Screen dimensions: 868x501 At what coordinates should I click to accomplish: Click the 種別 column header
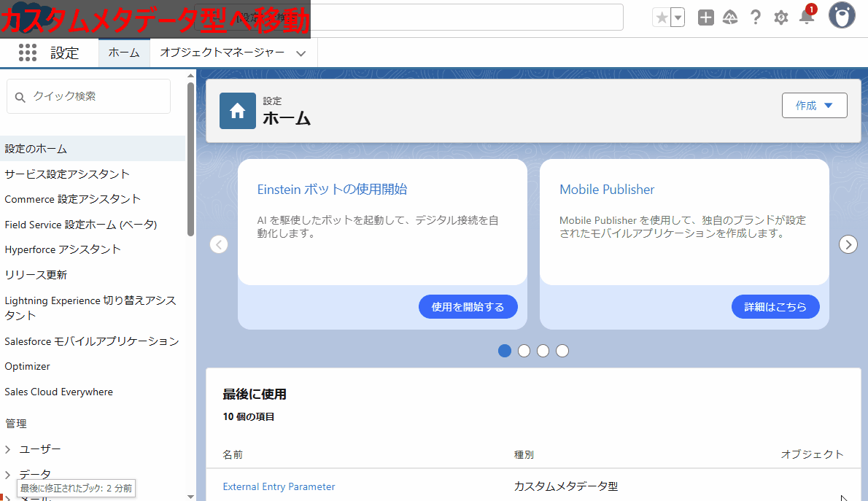(x=524, y=454)
